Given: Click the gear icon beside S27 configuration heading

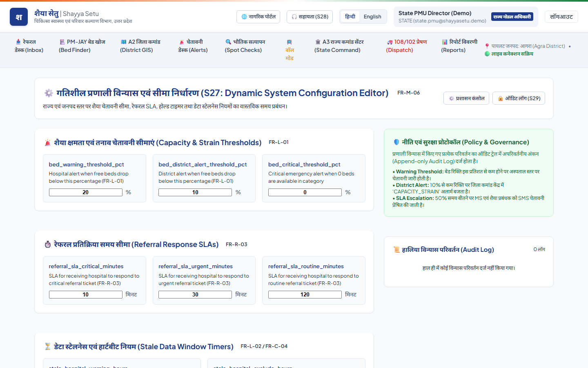Looking at the screenshot, I should click(x=49, y=93).
